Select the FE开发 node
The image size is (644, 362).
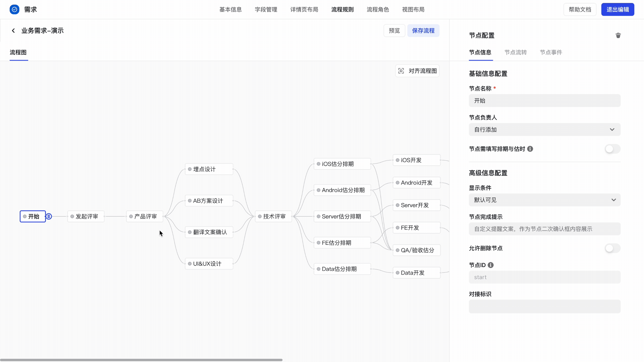[417, 228]
